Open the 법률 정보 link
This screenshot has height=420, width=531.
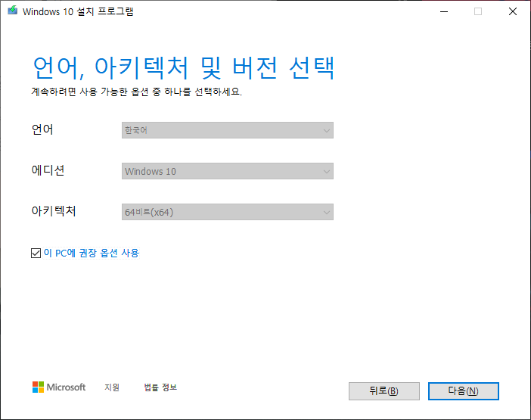(160, 387)
